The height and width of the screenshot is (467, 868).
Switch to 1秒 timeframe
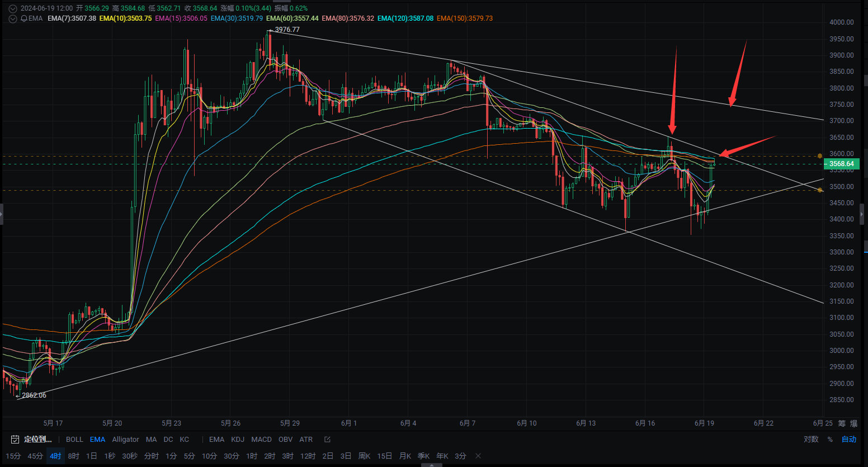point(110,456)
